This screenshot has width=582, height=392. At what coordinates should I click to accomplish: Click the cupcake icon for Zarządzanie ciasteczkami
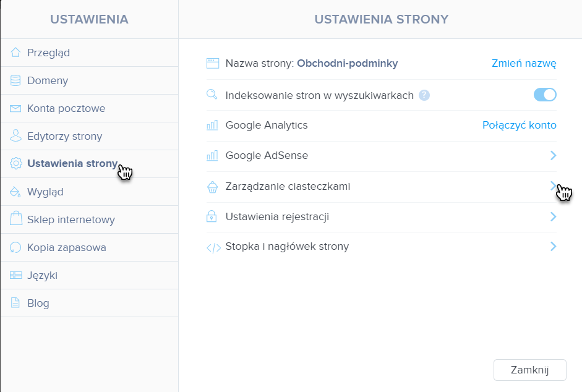tap(212, 187)
